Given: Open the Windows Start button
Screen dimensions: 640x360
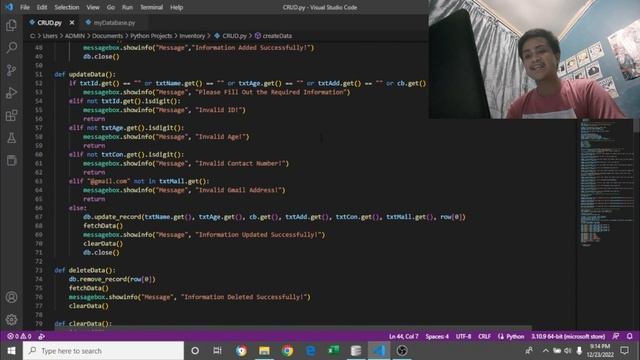Looking at the screenshot, I should (11, 351).
